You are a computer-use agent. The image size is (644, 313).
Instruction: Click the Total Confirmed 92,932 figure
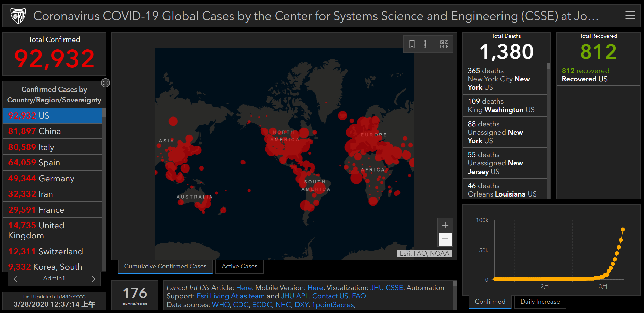(x=54, y=59)
